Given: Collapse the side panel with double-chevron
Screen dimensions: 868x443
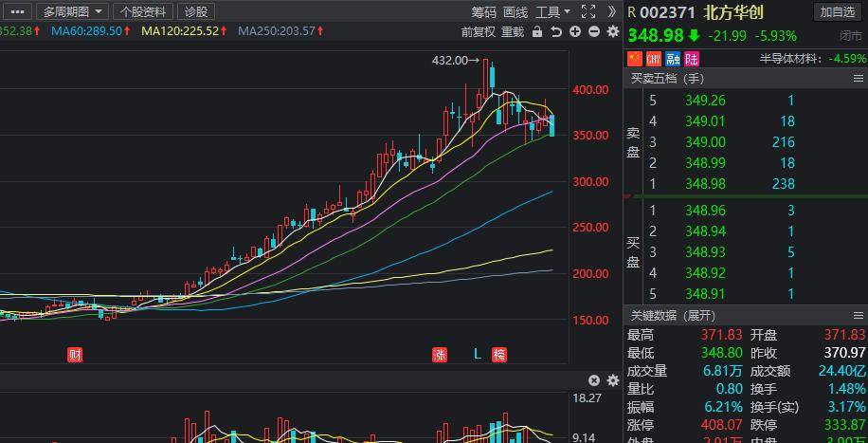Looking at the screenshot, I should 612,11.
